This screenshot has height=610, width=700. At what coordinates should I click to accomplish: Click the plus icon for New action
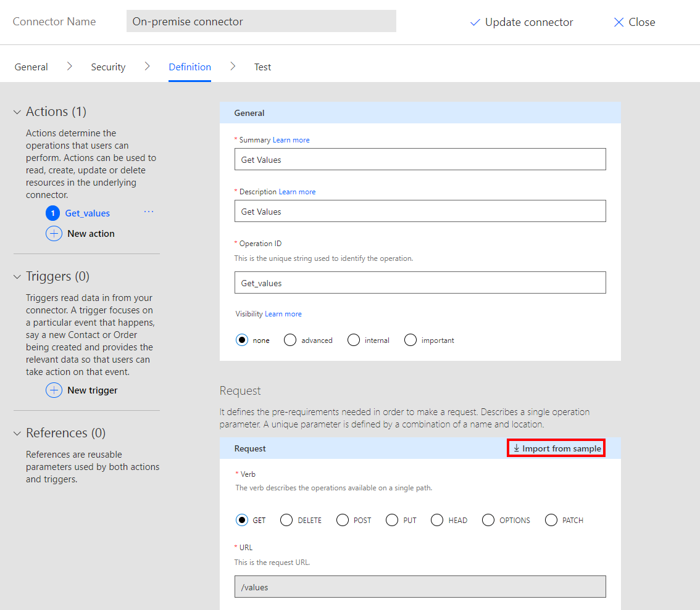pos(54,234)
